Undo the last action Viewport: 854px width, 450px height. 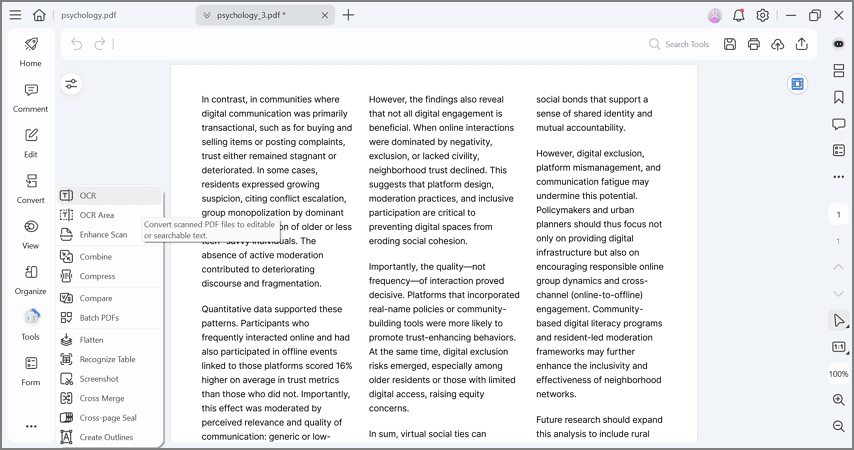click(77, 44)
